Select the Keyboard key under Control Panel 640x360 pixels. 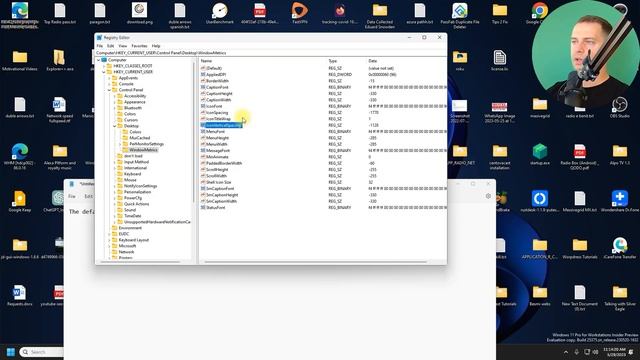click(132, 174)
